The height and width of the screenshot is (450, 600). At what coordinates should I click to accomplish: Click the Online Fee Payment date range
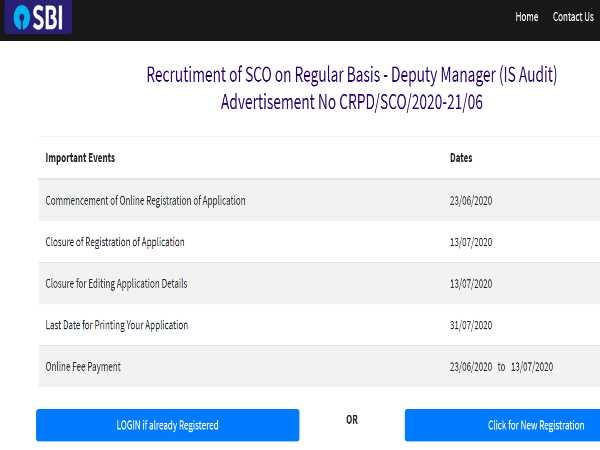tap(501, 367)
